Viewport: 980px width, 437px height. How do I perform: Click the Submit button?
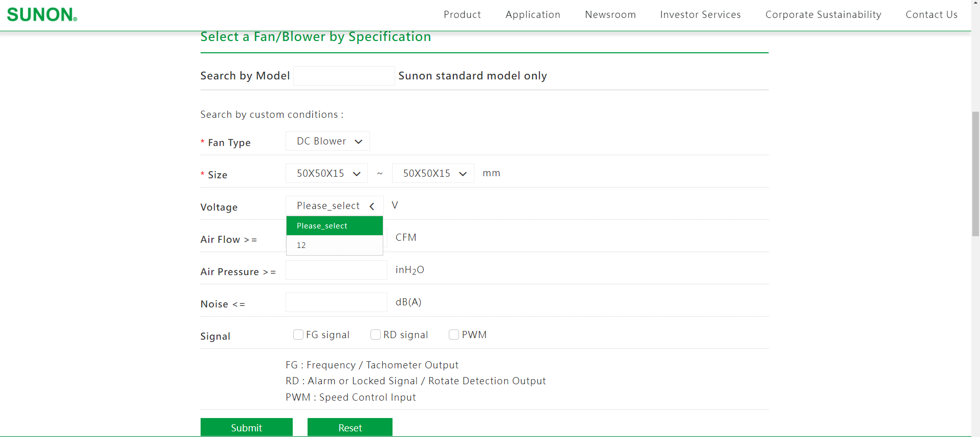[x=246, y=427]
